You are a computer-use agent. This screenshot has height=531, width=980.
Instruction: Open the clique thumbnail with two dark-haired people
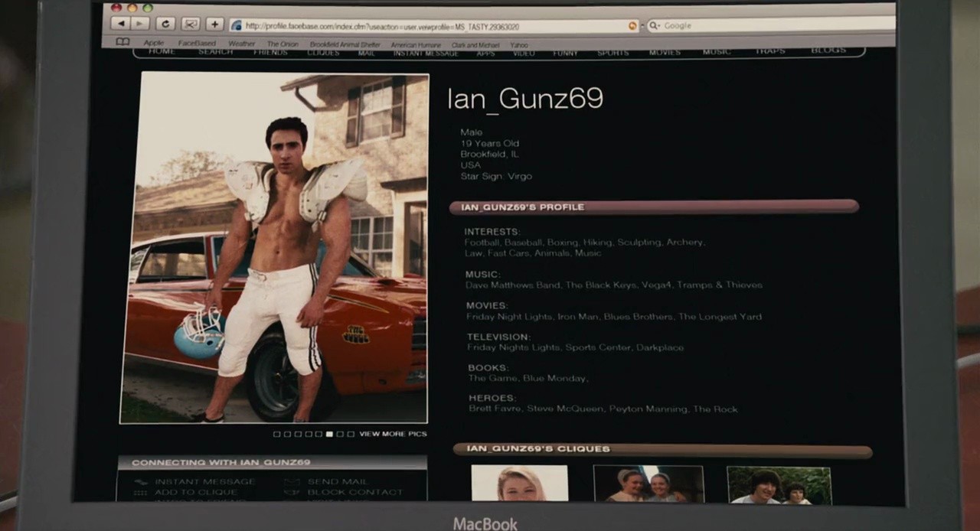779,485
